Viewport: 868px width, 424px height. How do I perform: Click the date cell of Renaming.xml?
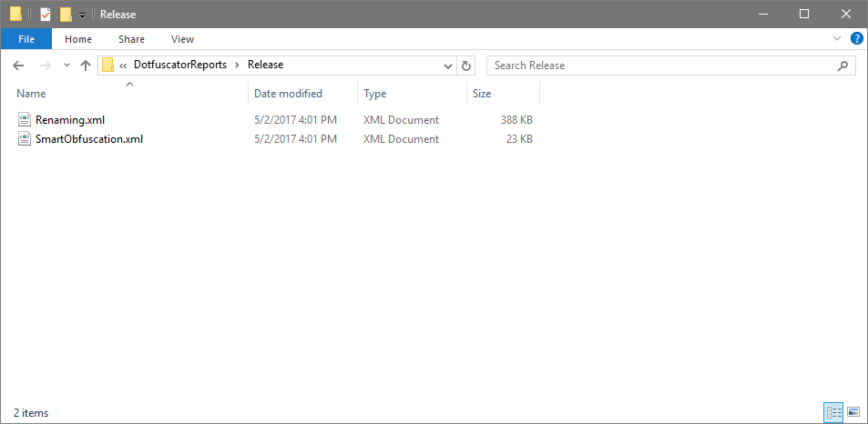coord(295,119)
